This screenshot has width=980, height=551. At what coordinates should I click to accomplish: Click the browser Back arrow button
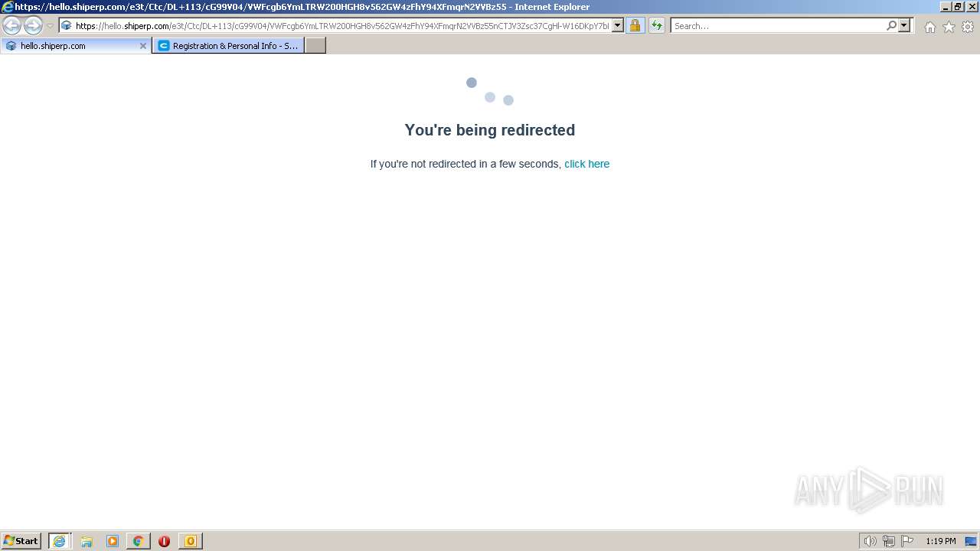(11, 25)
